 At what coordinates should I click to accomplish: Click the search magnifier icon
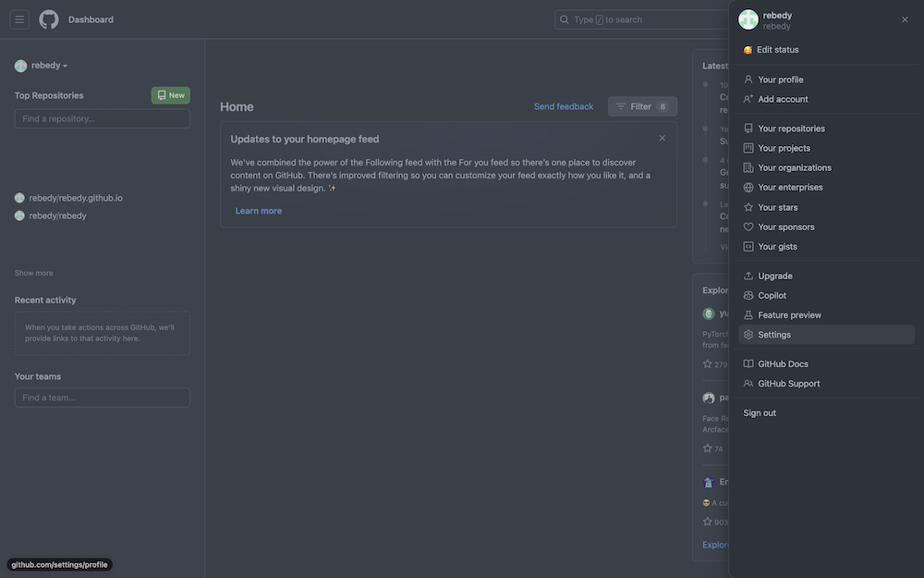pyautogui.click(x=564, y=19)
